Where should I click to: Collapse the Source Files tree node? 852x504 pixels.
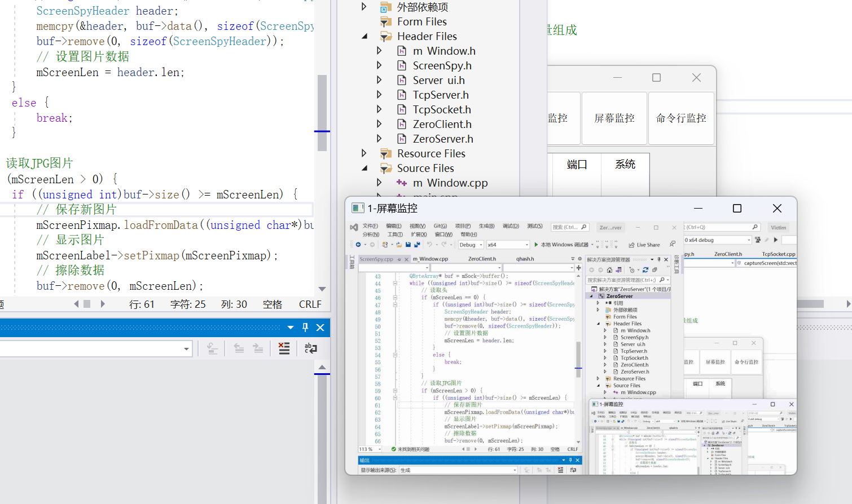click(364, 168)
